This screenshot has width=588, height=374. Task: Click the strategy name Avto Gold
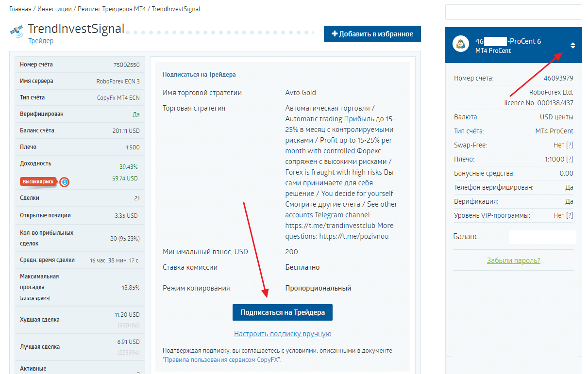[301, 93]
